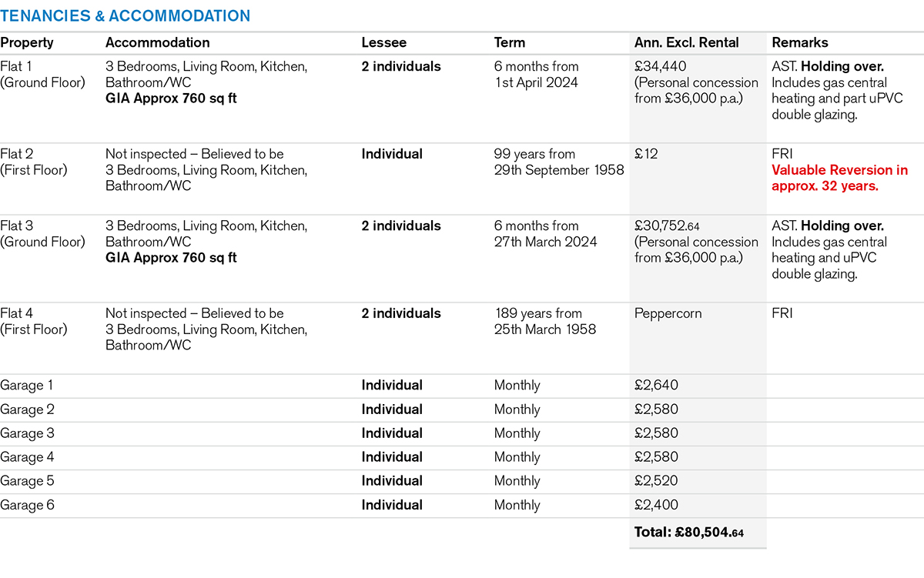This screenshot has width=924, height=578.
Task: Select the 189 years from 25th March 1958 term
Action: click(544, 322)
